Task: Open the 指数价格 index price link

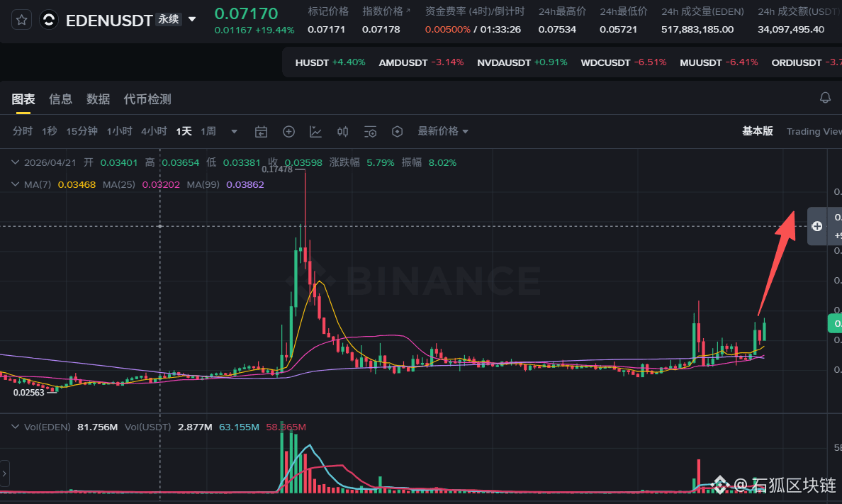Action: [x=386, y=11]
